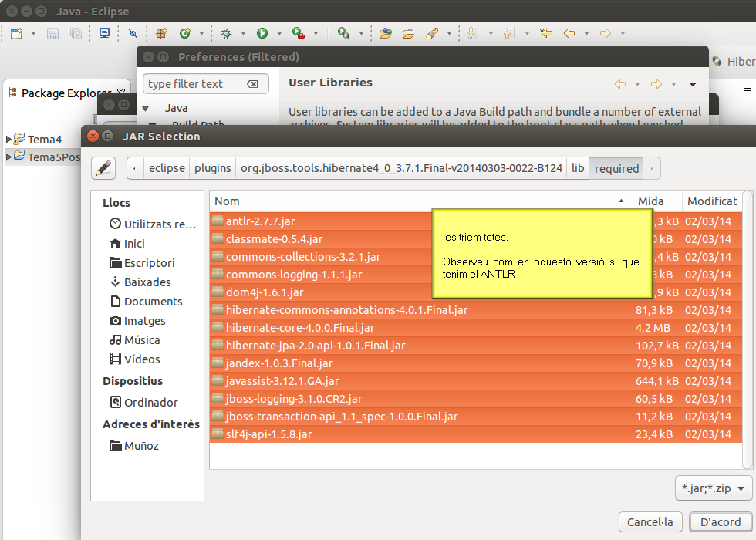
Task: Click the pencil type-location icon in JAR Selection
Action: (103, 168)
